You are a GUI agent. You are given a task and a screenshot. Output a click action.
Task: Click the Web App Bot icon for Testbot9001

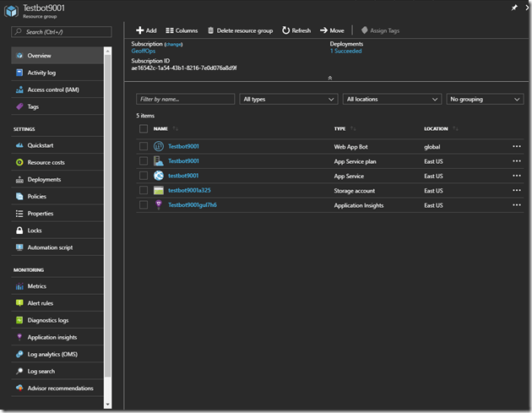pos(158,147)
